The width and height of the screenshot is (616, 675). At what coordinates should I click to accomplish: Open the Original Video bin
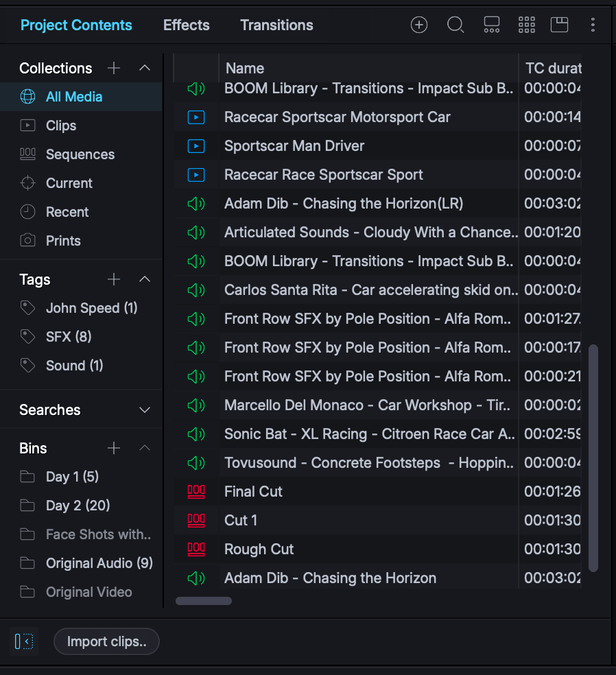81,593
